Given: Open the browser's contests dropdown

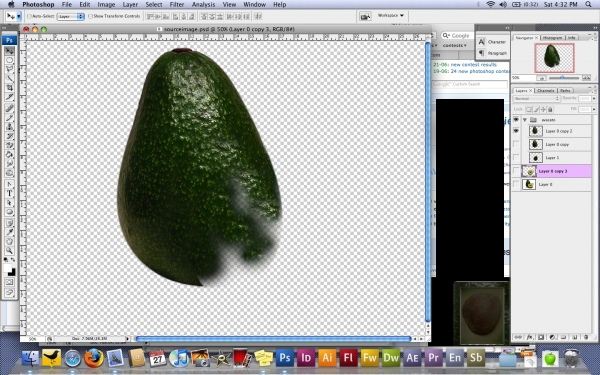Looking at the screenshot, I should click(x=455, y=46).
